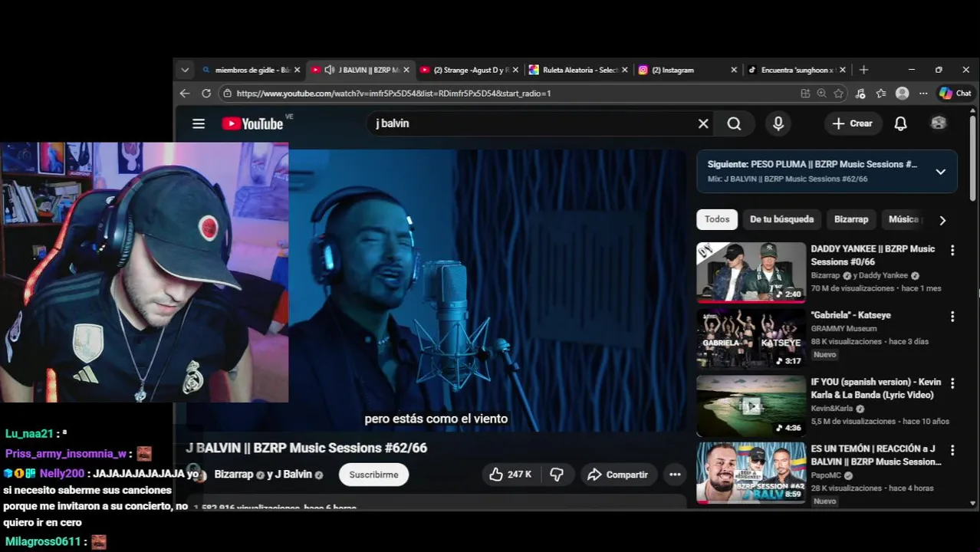
Task: Close the 'miembros de gidle' tab
Action: 298,70
